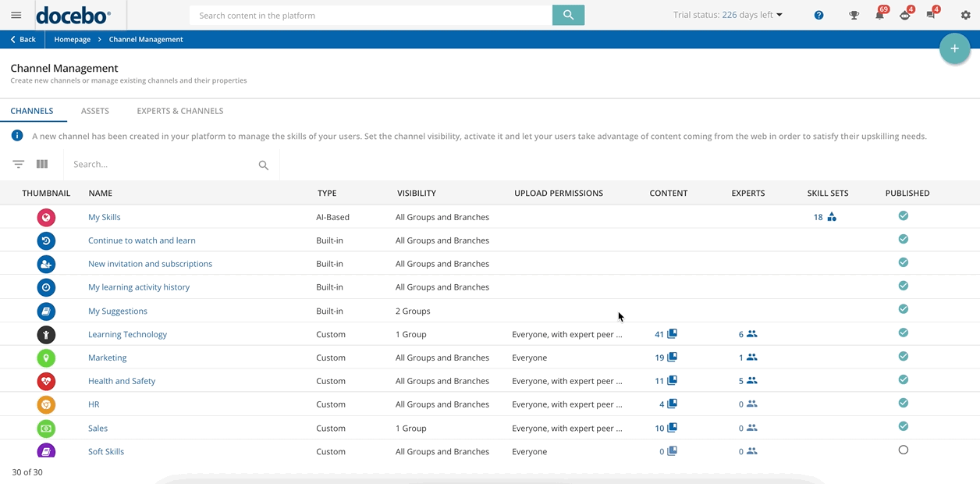Viewport: 980px width, 484px height.
Task: Open the 5 experts for Health and Safety
Action: (747, 381)
